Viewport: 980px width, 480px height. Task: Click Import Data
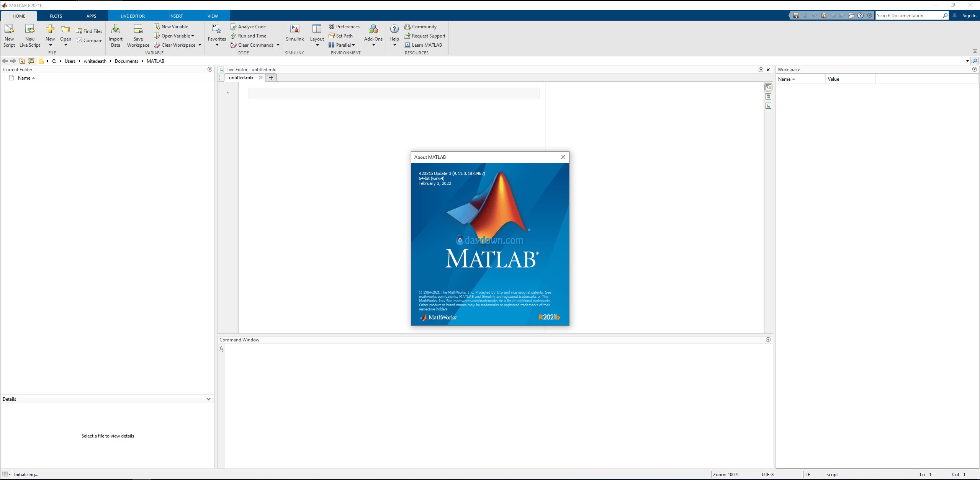click(116, 36)
